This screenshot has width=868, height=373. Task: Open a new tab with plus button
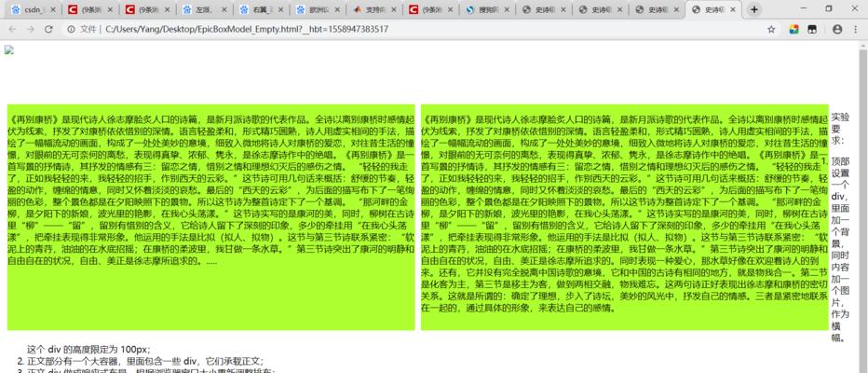point(754,9)
